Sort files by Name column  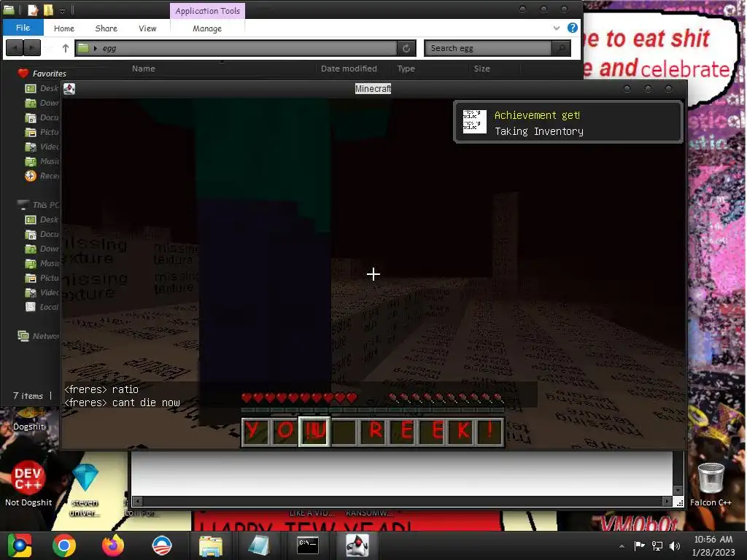tap(144, 69)
